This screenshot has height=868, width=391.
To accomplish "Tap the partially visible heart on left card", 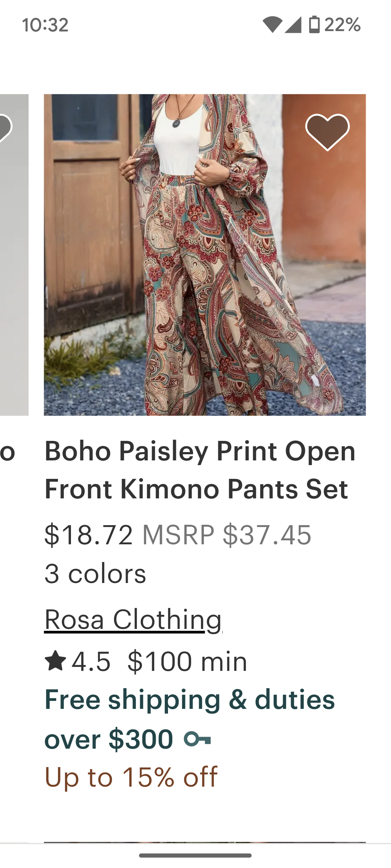I will click(x=5, y=127).
